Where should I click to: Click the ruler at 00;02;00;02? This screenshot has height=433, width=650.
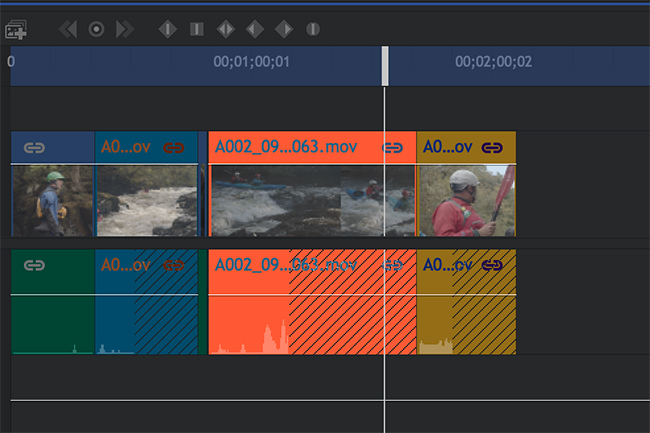pyautogui.click(x=493, y=62)
